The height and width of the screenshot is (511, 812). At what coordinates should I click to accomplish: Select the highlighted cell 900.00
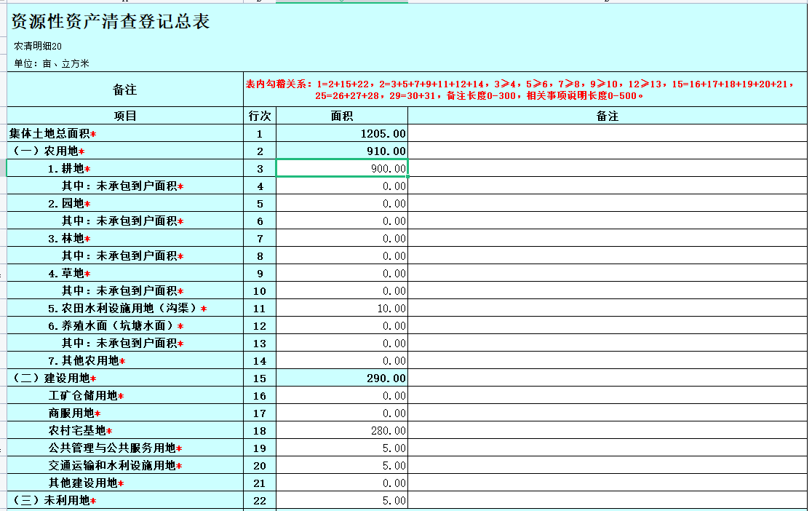point(342,168)
